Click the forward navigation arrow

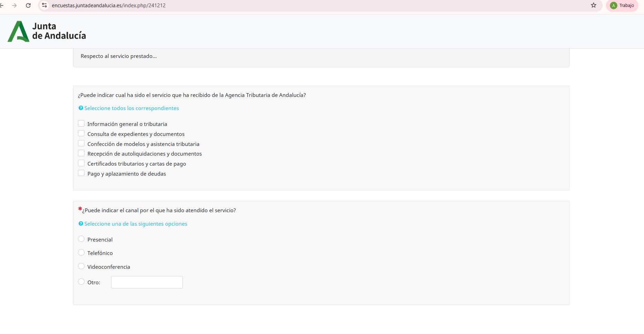[14, 6]
